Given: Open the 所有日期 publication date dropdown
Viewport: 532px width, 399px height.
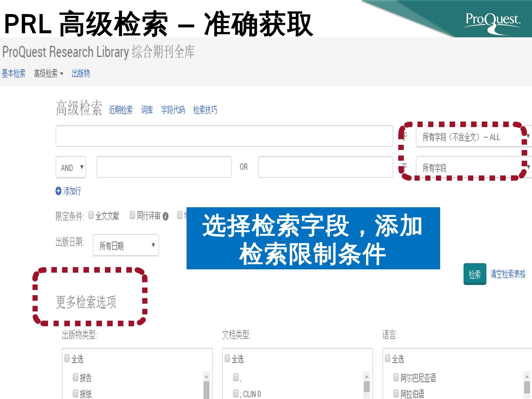Looking at the screenshot, I should coord(126,245).
